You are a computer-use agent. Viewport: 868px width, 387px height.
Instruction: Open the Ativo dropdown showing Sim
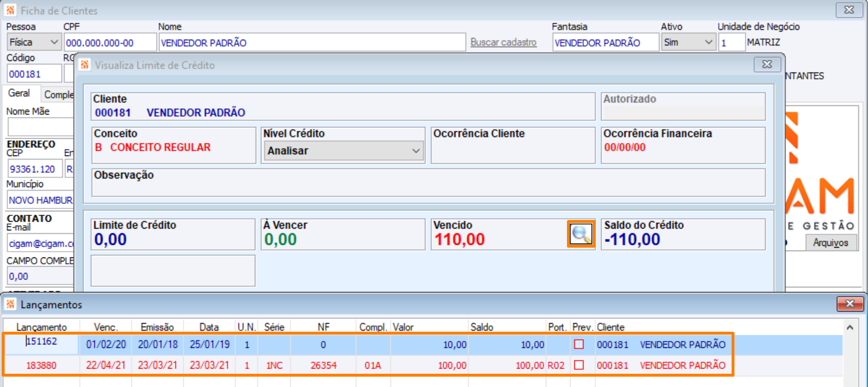click(688, 42)
